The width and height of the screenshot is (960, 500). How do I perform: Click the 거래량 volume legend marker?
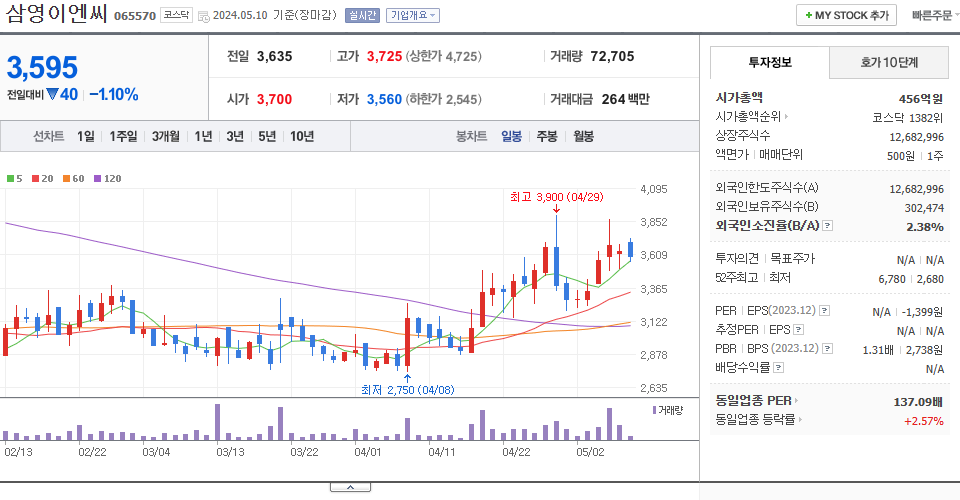point(667,410)
